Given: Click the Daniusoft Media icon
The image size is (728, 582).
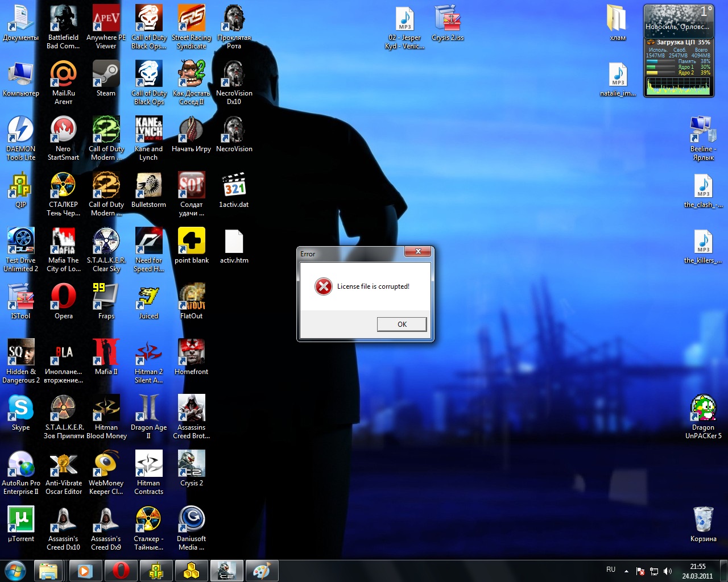Looking at the screenshot, I should [191, 528].
